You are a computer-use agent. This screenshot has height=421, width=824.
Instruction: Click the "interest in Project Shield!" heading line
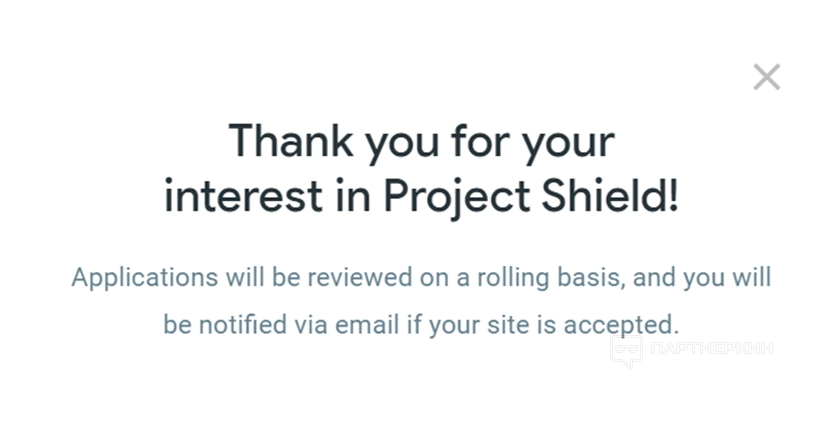coord(421,196)
